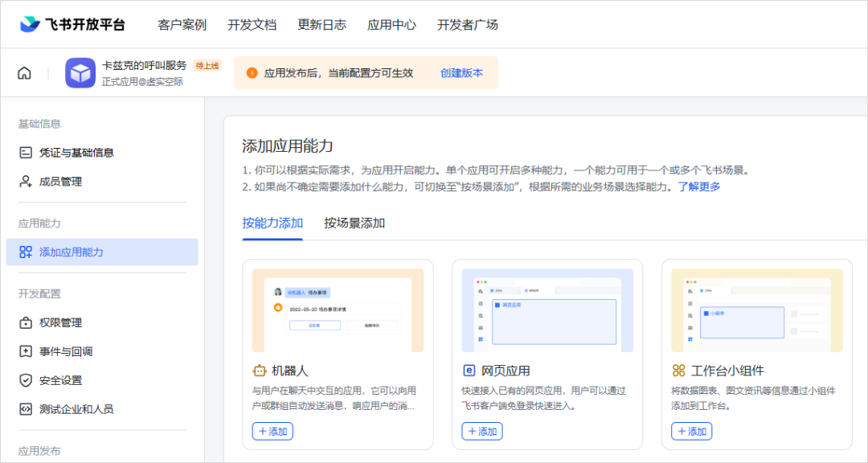The height and width of the screenshot is (463, 868).
Task: Click the 创建版本 button
Action: tap(461, 72)
